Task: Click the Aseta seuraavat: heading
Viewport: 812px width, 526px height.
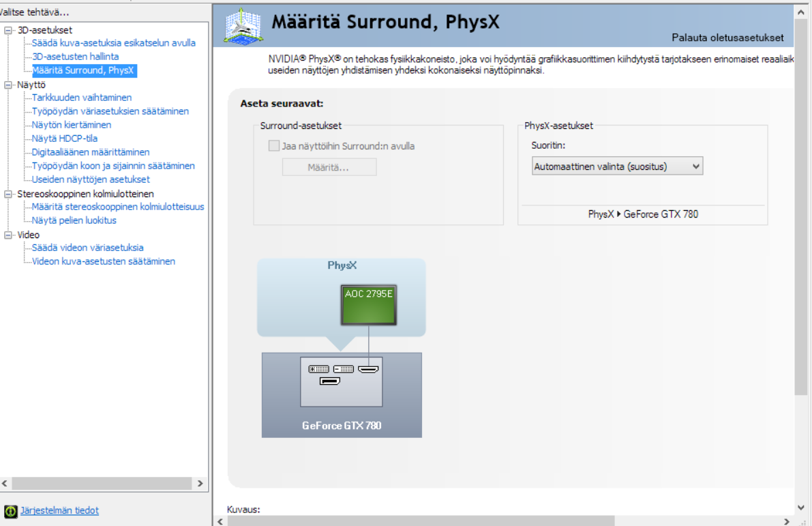Action: point(282,104)
